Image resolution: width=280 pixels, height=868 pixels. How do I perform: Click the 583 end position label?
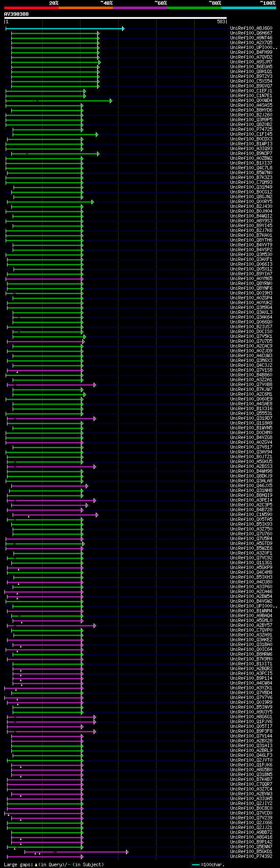[221, 21]
